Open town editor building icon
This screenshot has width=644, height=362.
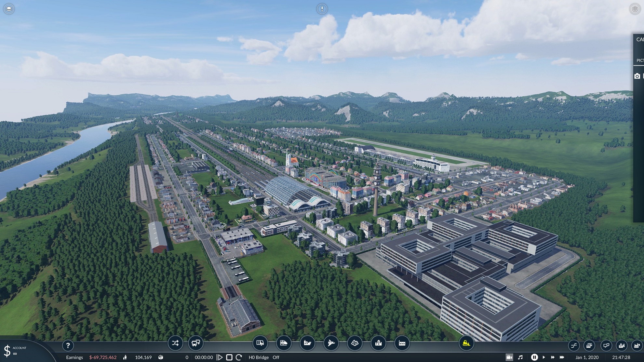point(378,343)
